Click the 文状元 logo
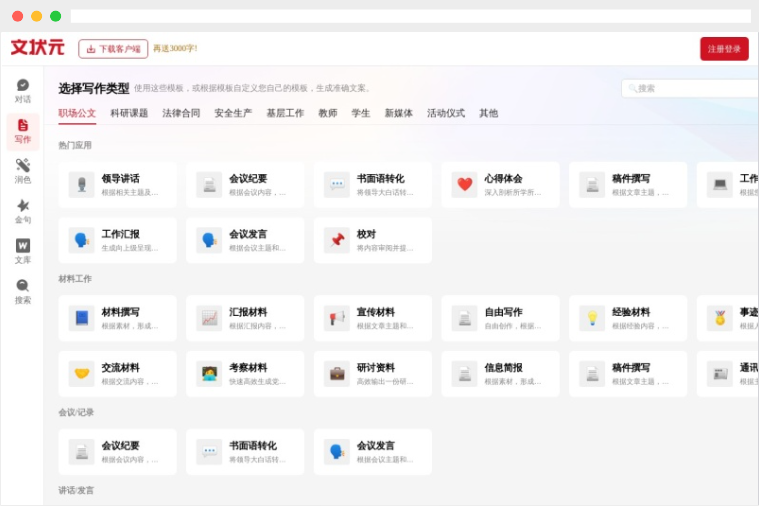 coord(37,48)
